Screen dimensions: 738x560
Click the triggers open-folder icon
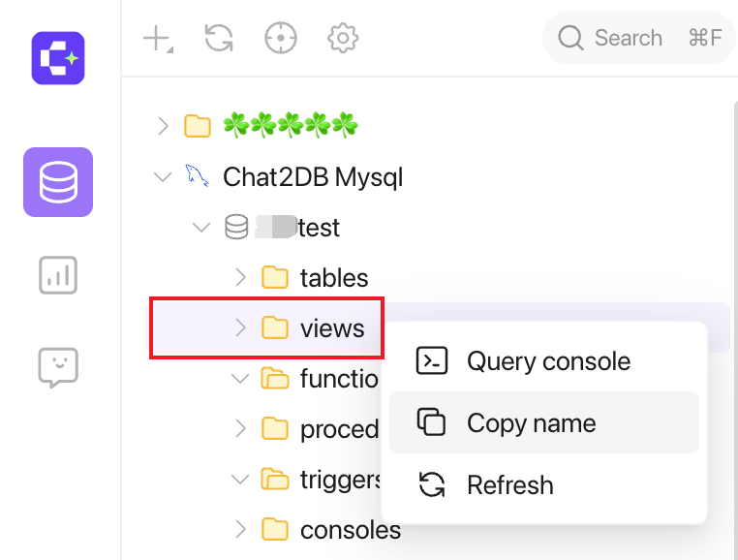[x=275, y=480]
